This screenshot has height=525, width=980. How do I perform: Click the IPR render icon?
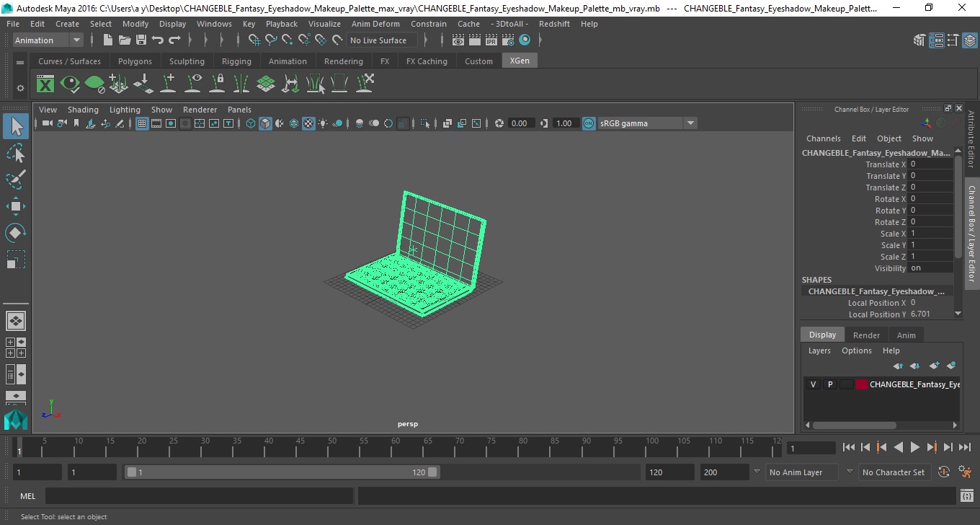click(x=491, y=40)
